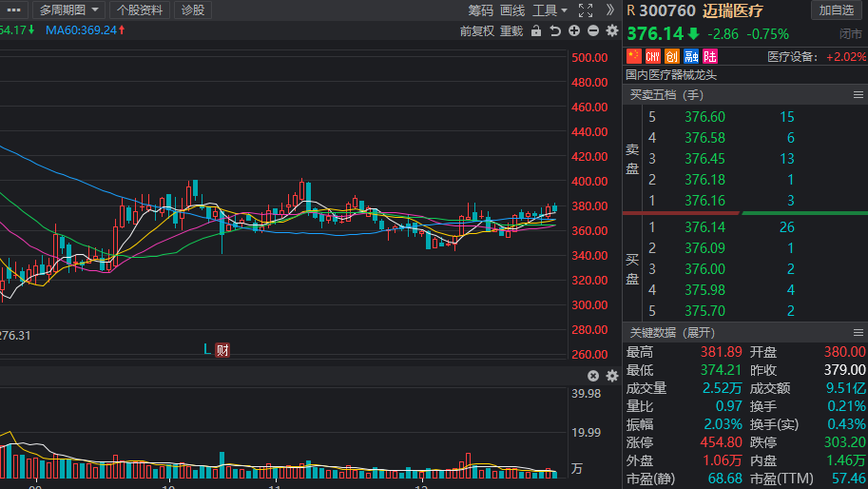
Task: Open the 关键数据 panel menu icon
Action: pos(858,333)
